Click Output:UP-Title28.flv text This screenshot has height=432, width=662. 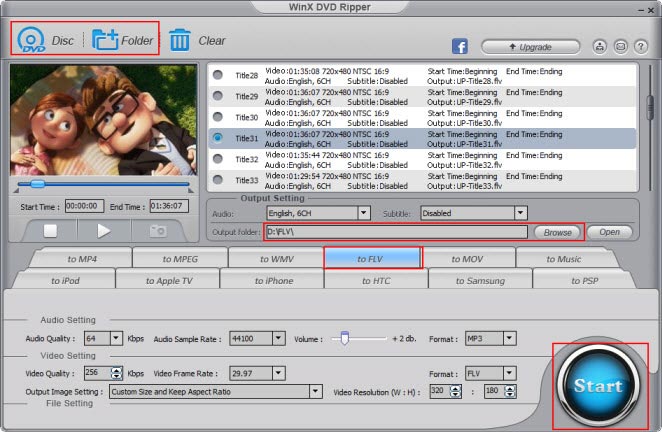[464, 81]
